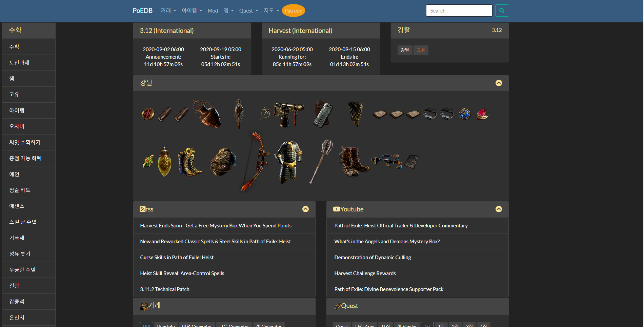Expand the 젬 dropdown in navbar
Viewport: 644px width, 327px height.
pos(229,11)
